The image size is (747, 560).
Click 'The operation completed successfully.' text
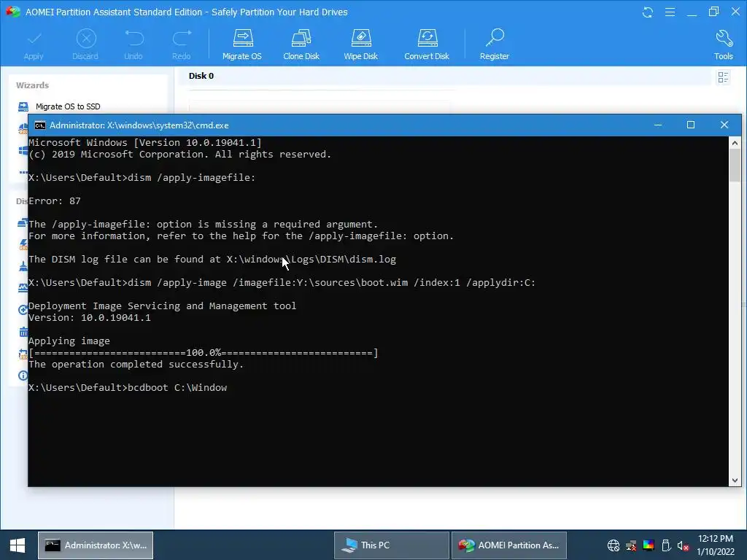point(136,365)
